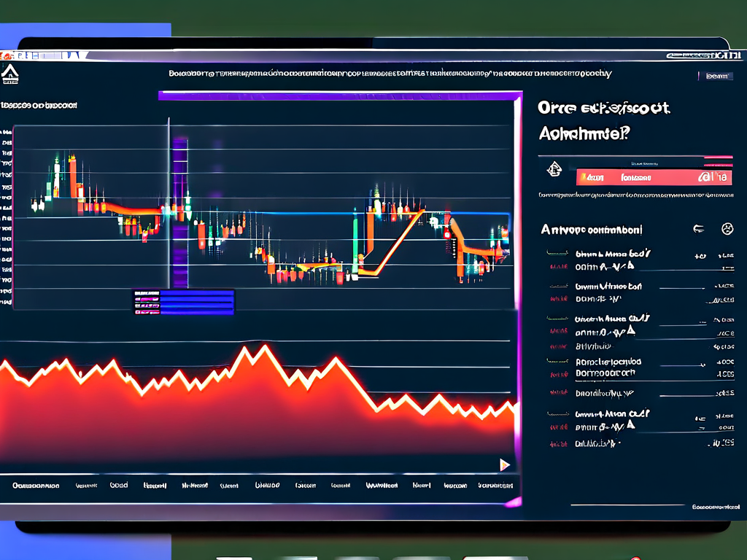The image size is (747, 560).
Task: Click the red icon in the window title bar
Action: [x=7, y=55]
